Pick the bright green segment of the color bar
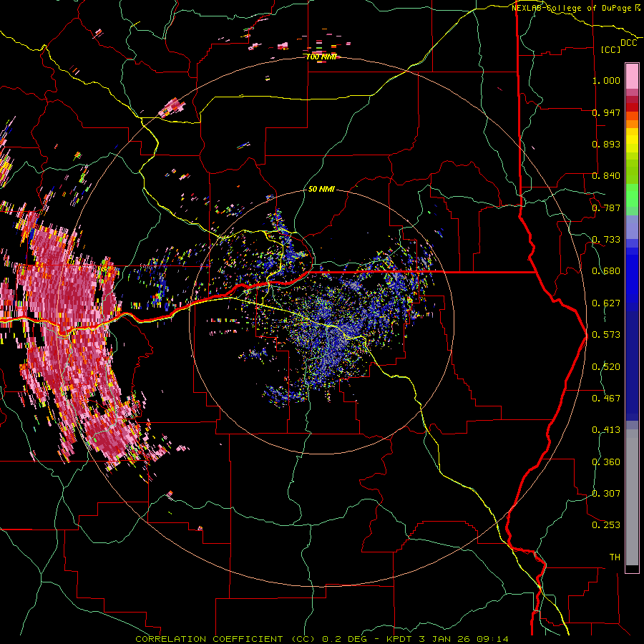 632,195
